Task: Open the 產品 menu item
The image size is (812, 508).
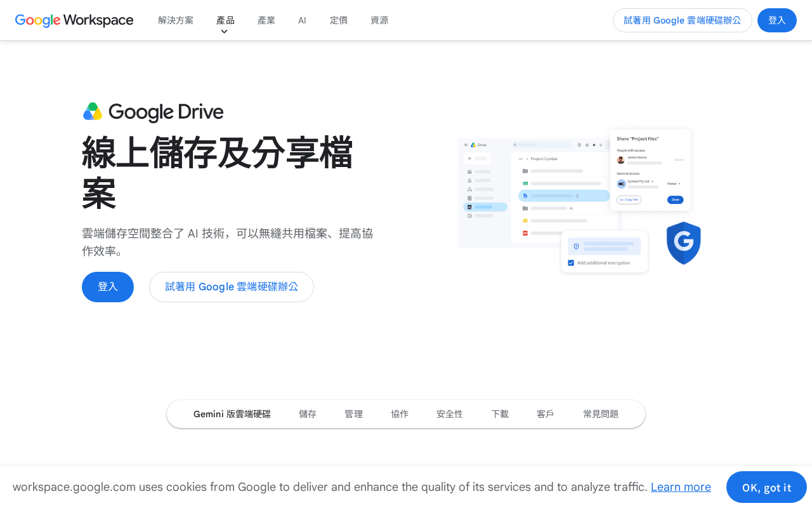Action: point(225,20)
